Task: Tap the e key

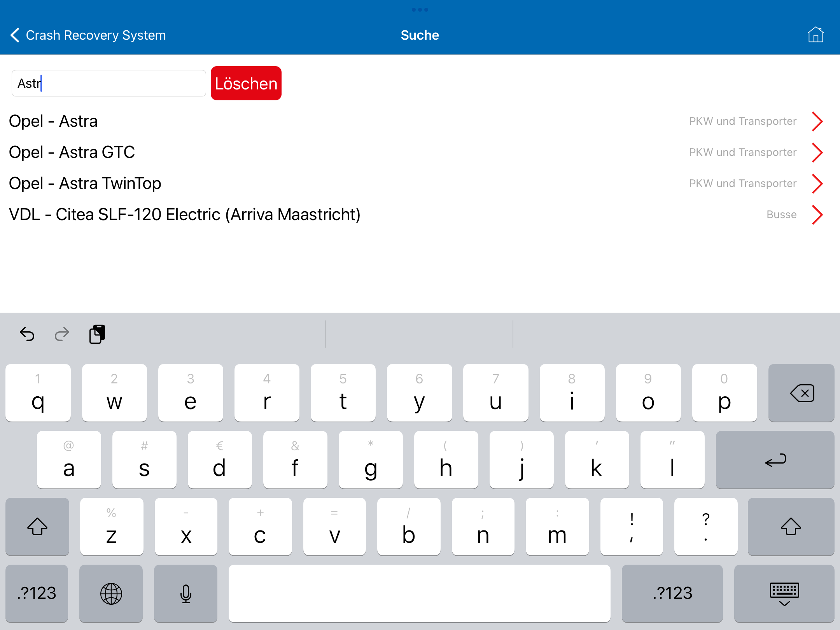Action: pos(191,393)
